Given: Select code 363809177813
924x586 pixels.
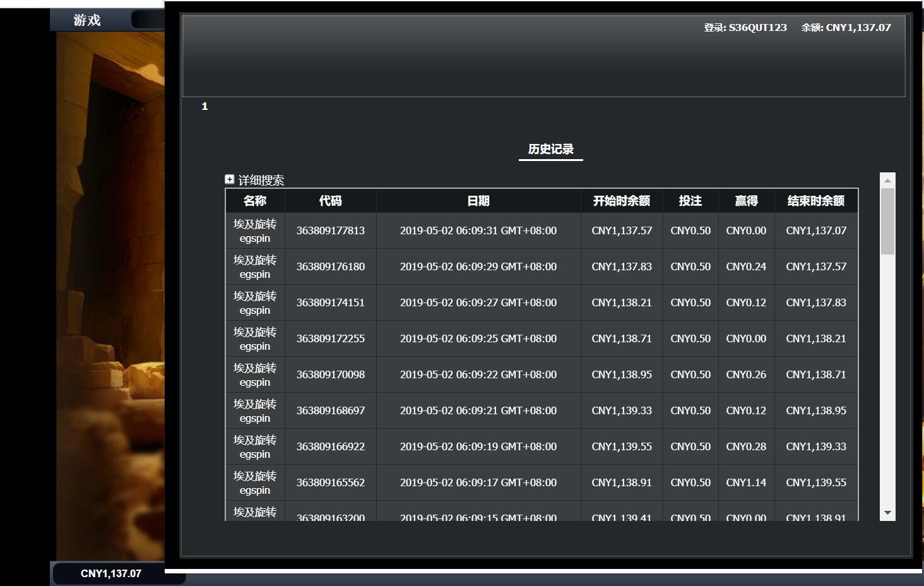Looking at the screenshot, I should tap(331, 230).
